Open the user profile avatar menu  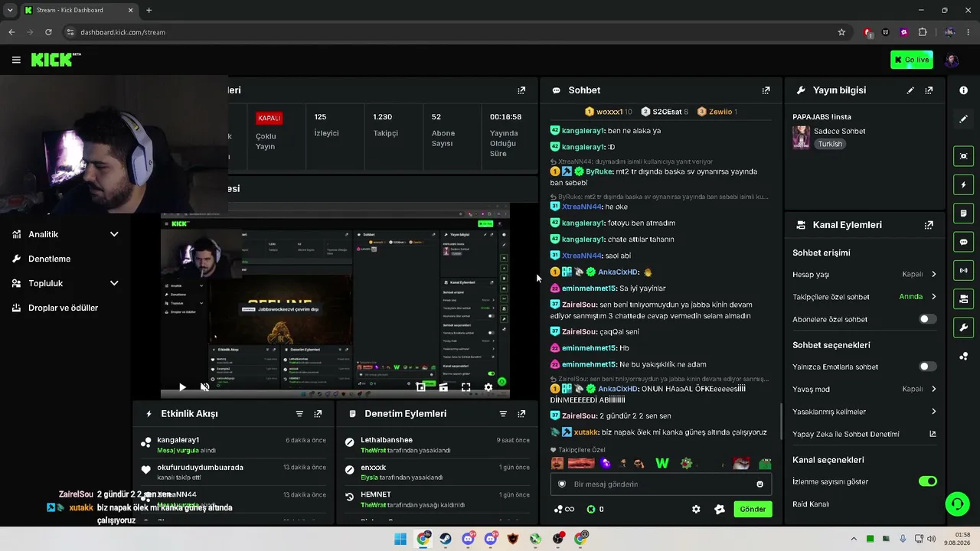(952, 60)
